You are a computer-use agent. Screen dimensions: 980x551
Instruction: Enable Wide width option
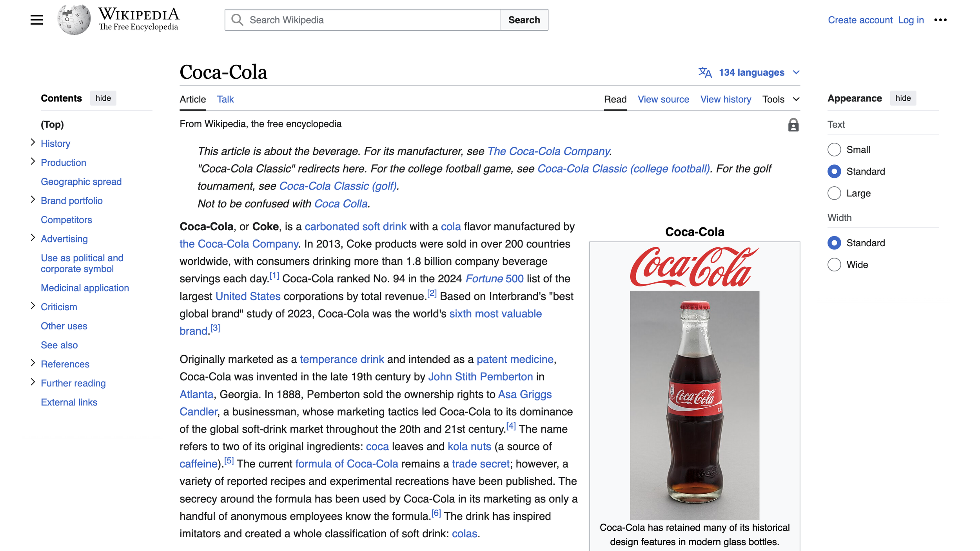point(834,265)
